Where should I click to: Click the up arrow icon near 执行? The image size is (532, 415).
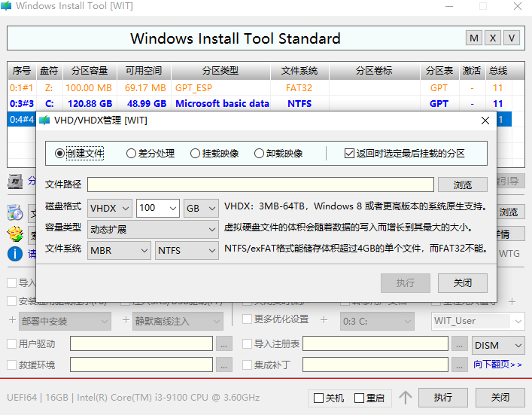pos(406,398)
